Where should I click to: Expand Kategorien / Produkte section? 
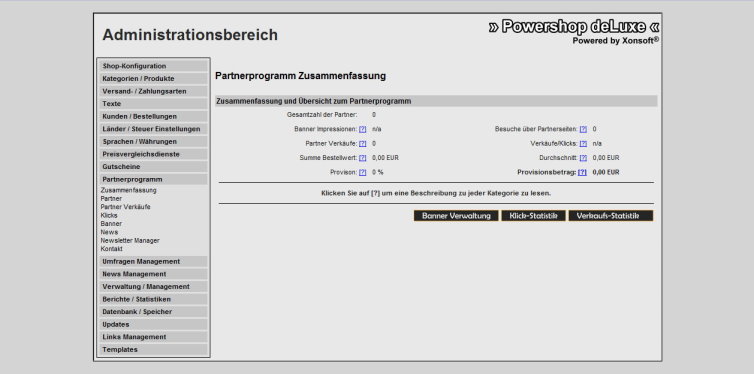pos(153,78)
